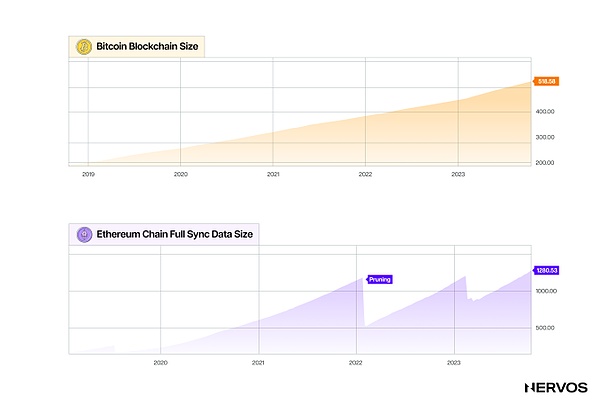Choose 2022 on the Ethereum chart axis
This screenshot has width=600, height=405.
click(x=356, y=361)
